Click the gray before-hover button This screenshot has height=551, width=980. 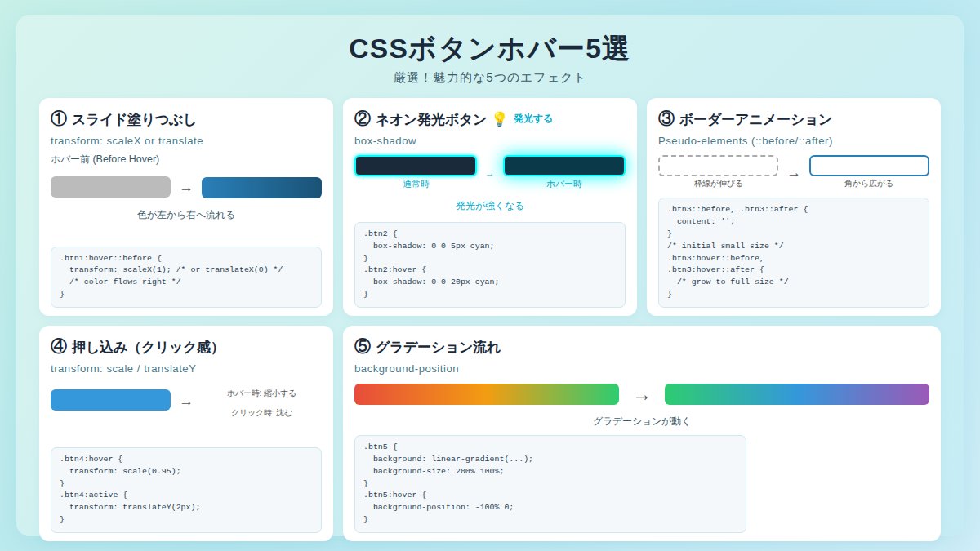109,187
